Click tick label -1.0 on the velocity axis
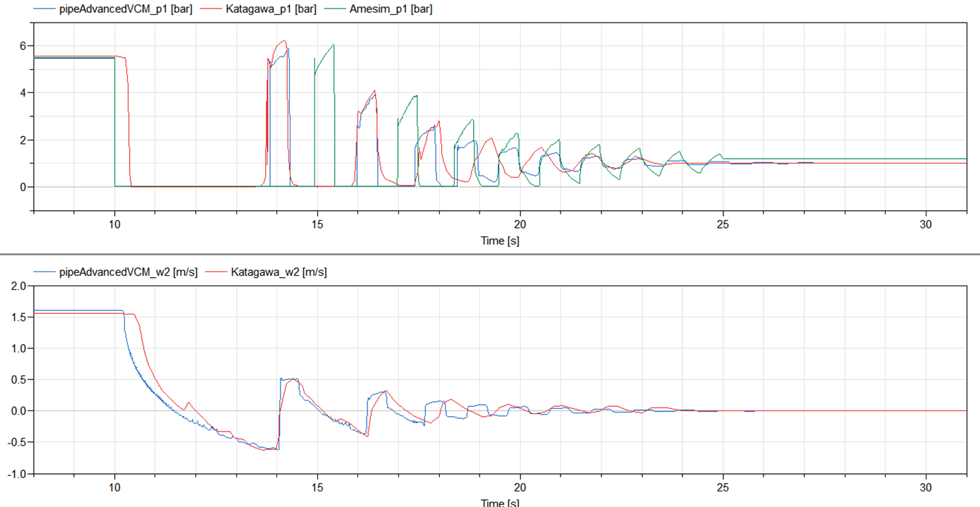This screenshot has width=980, height=507. (16, 473)
